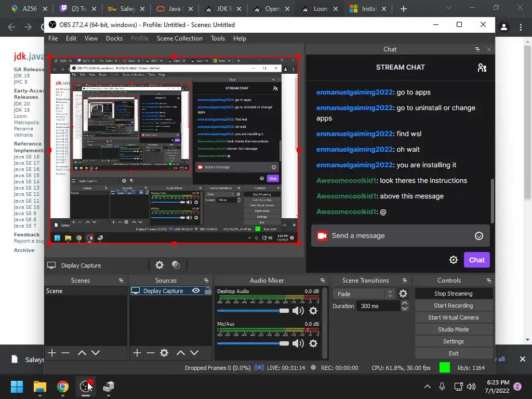Add a new scene with plus icon
The height and width of the screenshot is (399, 532).
[52, 353]
